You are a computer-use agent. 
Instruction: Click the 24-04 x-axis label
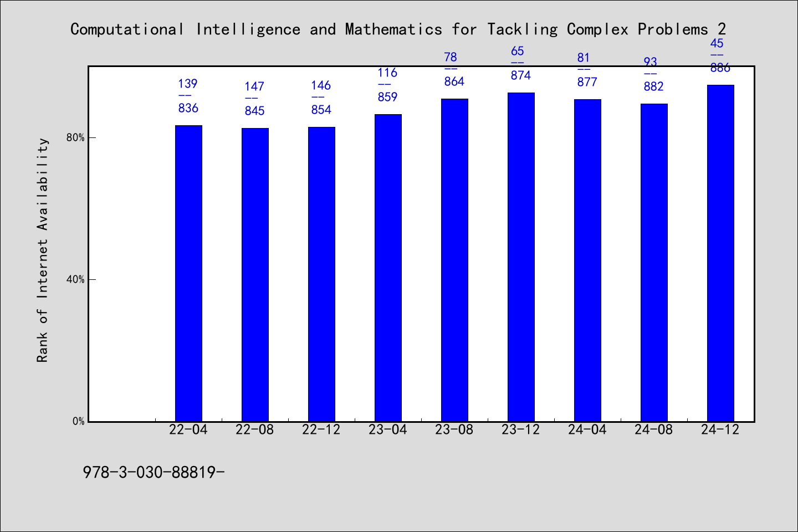(587, 430)
